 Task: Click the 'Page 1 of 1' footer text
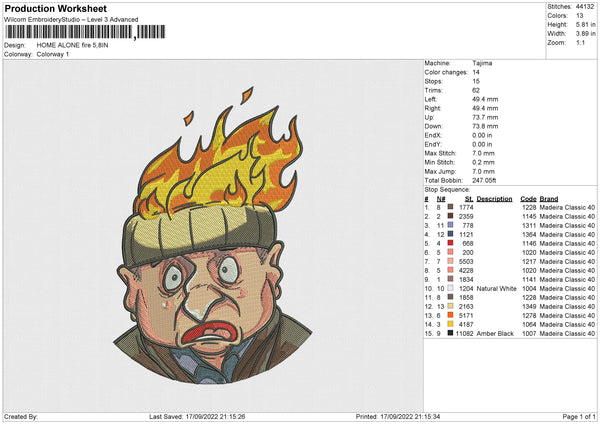click(x=579, y=416)
